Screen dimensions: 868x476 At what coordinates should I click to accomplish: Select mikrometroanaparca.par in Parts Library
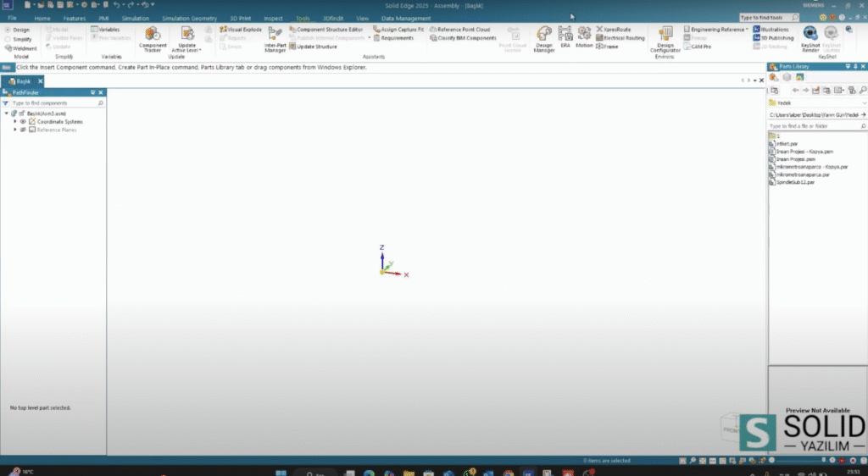click(x=799, y=174)
